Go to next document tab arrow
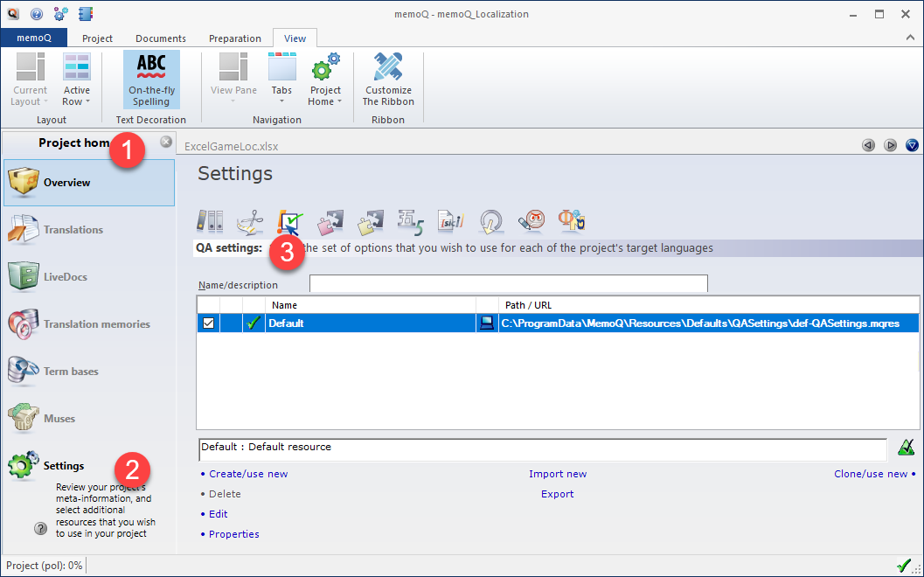 click(x=890, y=145)
